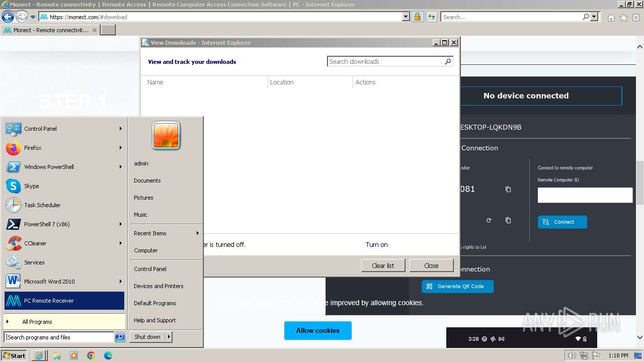Click the password refresh icon
This screenshot has width=644, height=362.
click(x=489, y=220)
